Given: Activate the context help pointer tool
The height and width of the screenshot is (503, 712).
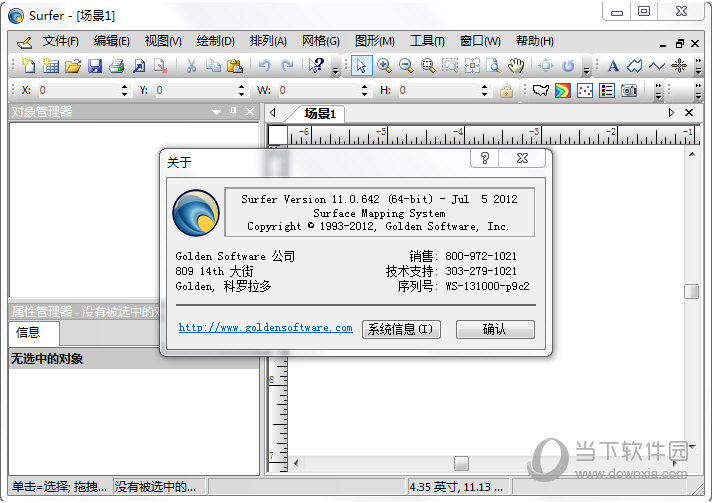Looking at the screenshot, I should (x=316, y=66).
